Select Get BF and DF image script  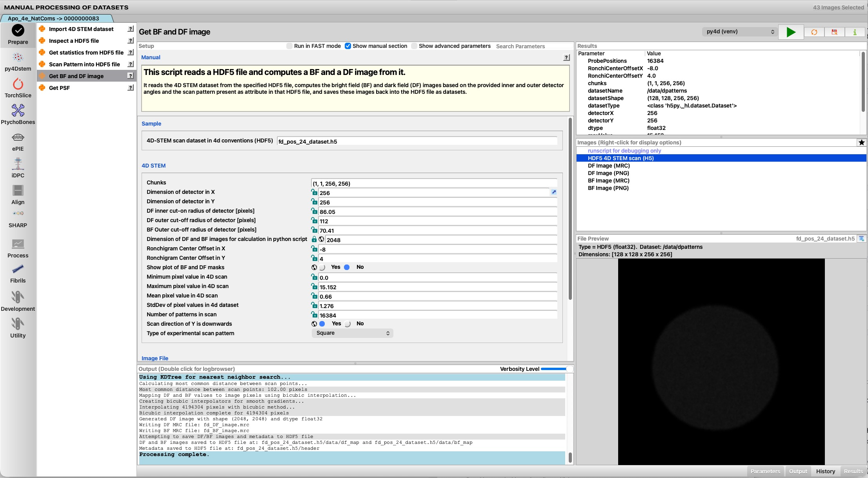tap(86, 76)
